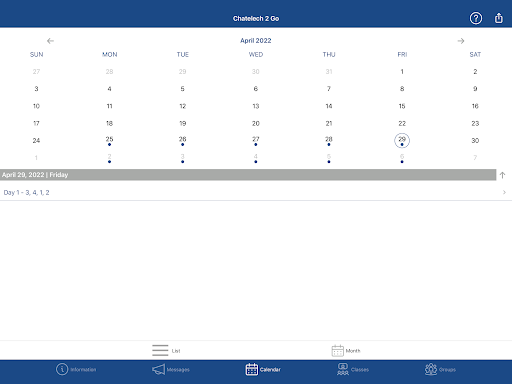Select greyed March 27 date
The image size is (512, 384).
pos(36,71)
